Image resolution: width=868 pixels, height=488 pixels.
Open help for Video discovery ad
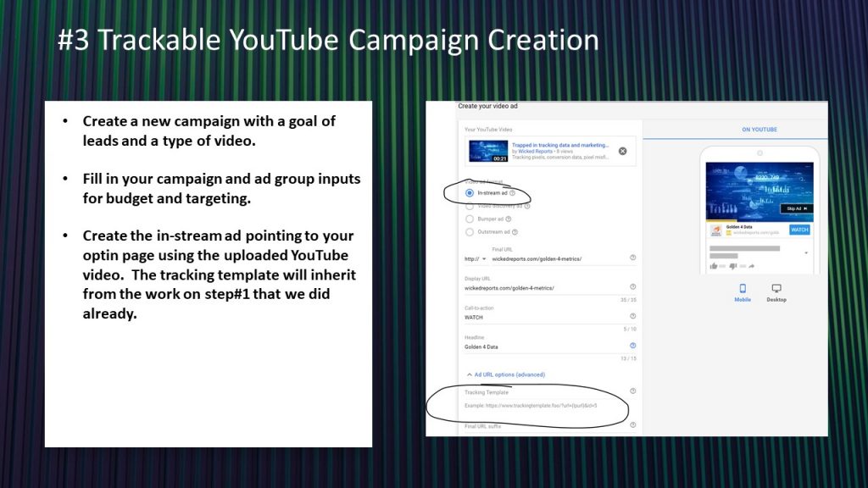pyautogui.click(x=527, y=206)
